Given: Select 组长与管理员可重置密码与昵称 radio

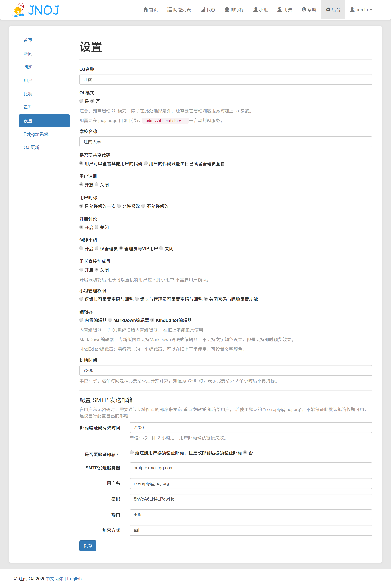Looking at the screenshot, I should click(137, 299).
